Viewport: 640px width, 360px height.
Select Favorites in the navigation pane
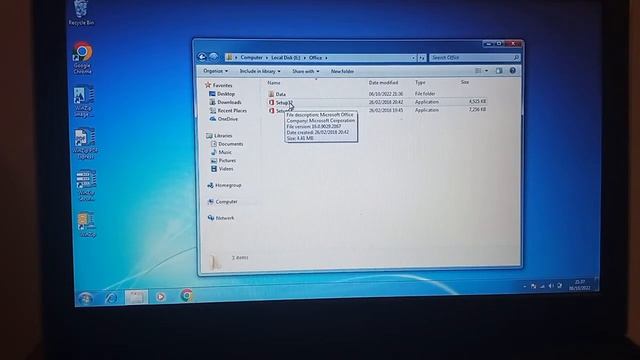click(222, 85)
